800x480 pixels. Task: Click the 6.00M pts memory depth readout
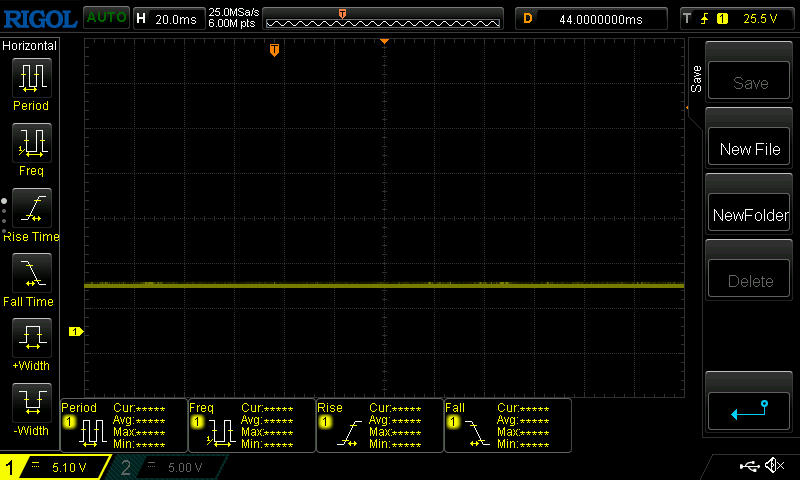click(232, 23)
